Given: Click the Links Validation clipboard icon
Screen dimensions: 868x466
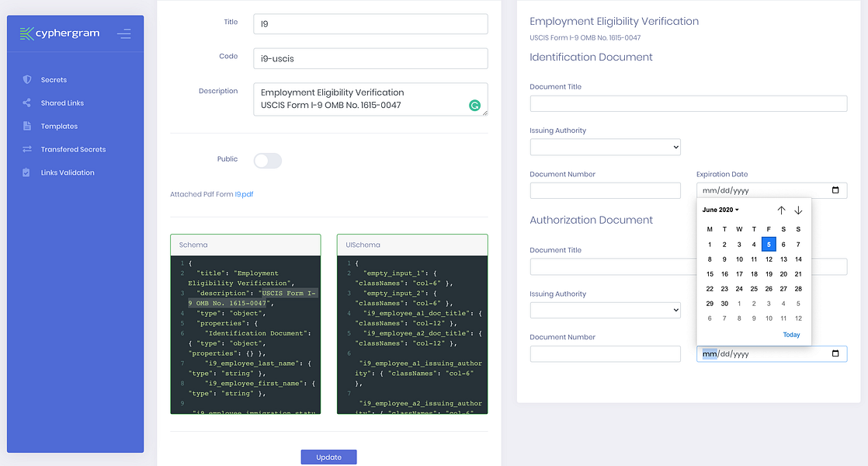Looking at the screenshot, I should point(26,172).
